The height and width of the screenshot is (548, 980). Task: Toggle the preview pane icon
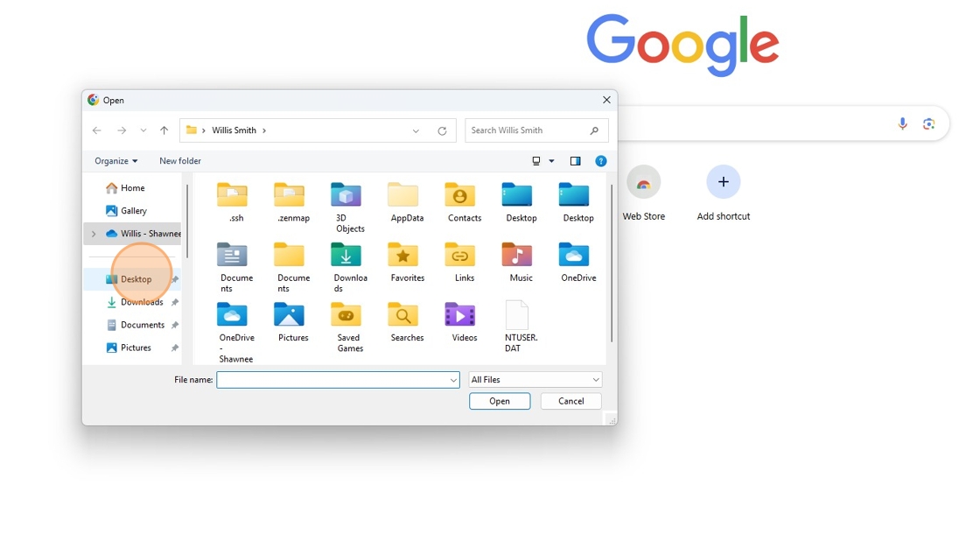[575, 161]
